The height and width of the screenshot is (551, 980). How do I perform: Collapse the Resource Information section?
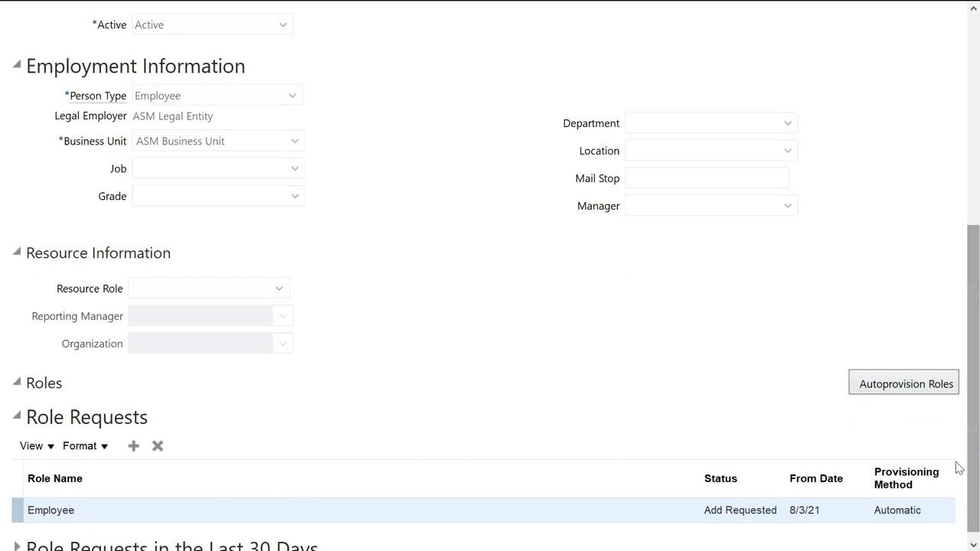click(x=17, y=251)
